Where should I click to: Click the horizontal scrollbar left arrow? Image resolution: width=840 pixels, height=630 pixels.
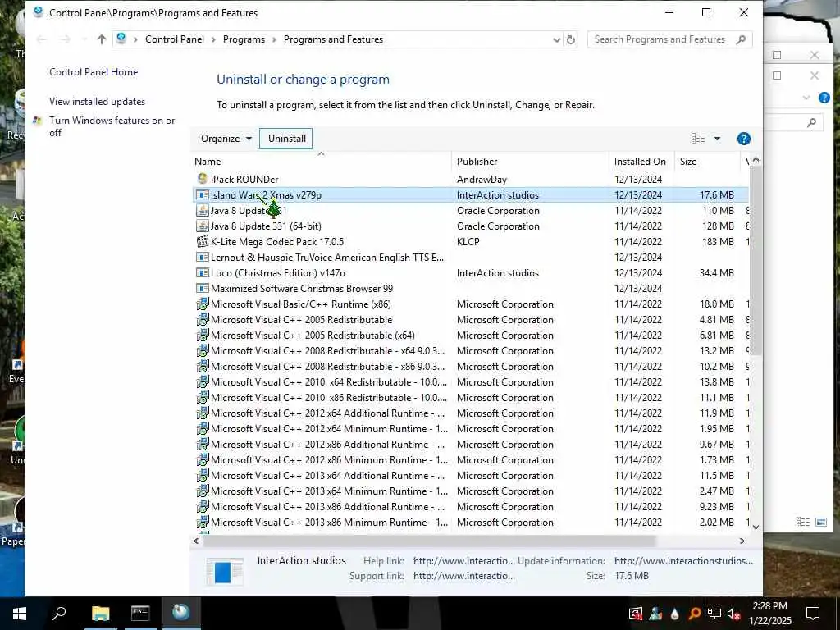pyautogui.click(x=197, y=541)
